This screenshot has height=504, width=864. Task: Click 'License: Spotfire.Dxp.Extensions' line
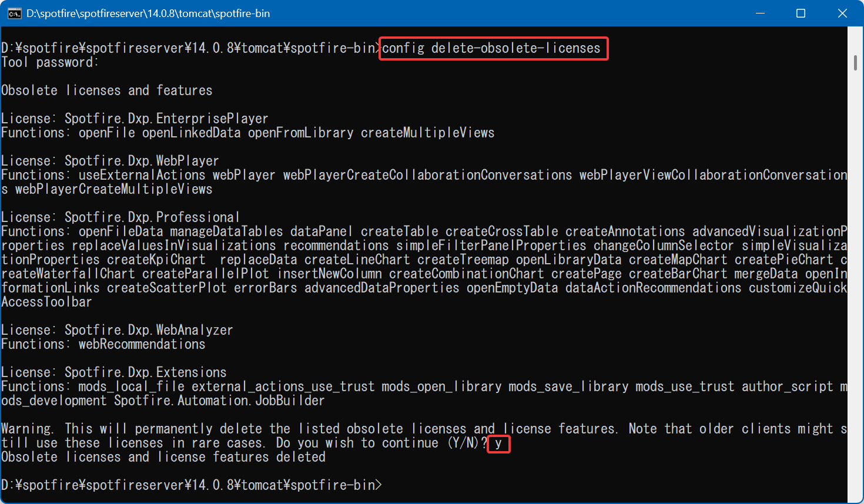pos(113,372)
